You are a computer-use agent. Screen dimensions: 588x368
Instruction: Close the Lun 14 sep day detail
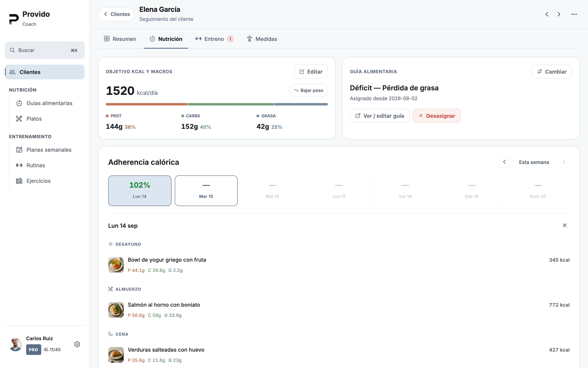565,225
